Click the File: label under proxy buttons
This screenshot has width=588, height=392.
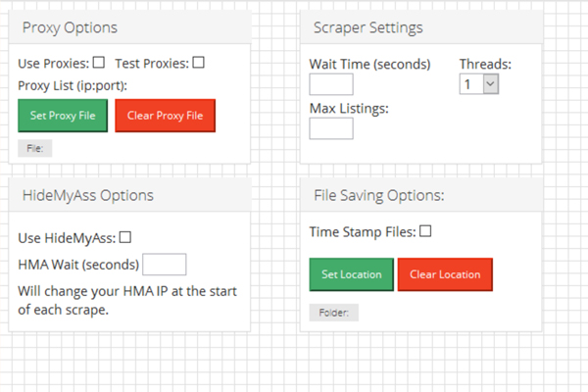tap(35, 148)
